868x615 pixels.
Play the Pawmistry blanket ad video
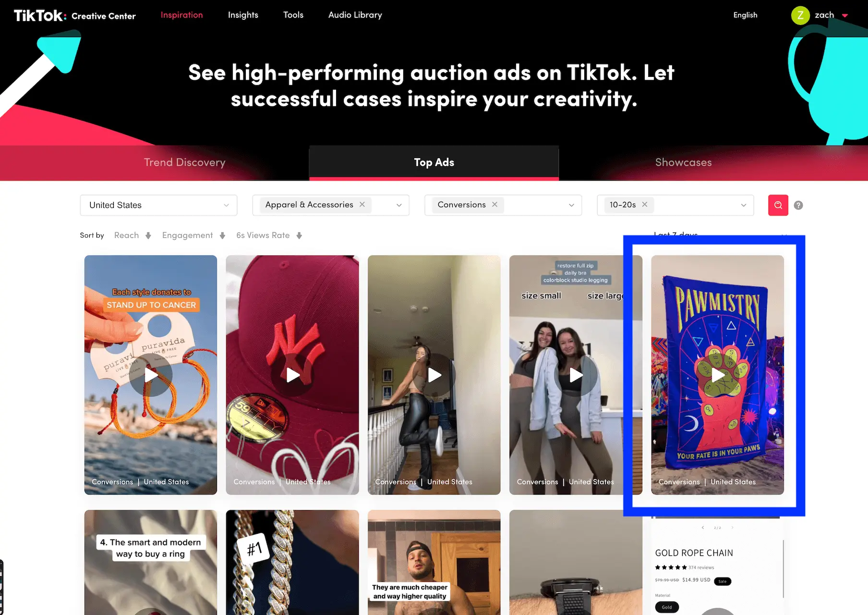coord(717,375)
